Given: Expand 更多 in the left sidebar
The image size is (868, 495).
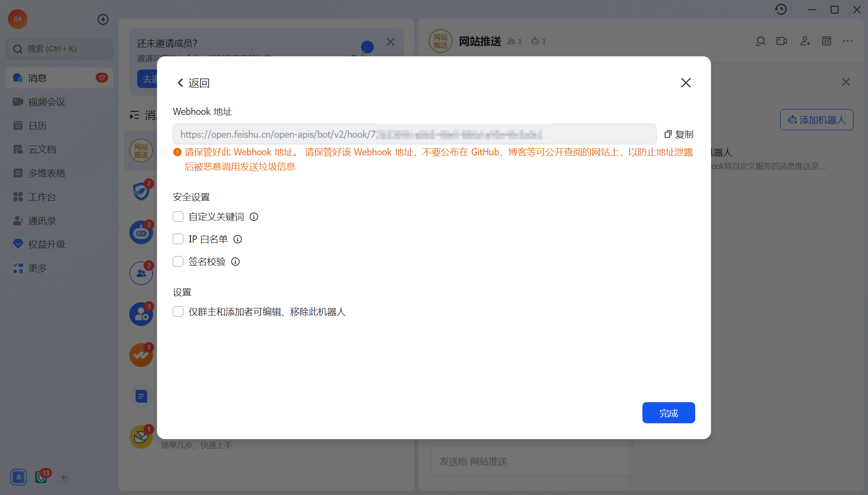Looking at the screenshot, I should click(x=36, y=268).
